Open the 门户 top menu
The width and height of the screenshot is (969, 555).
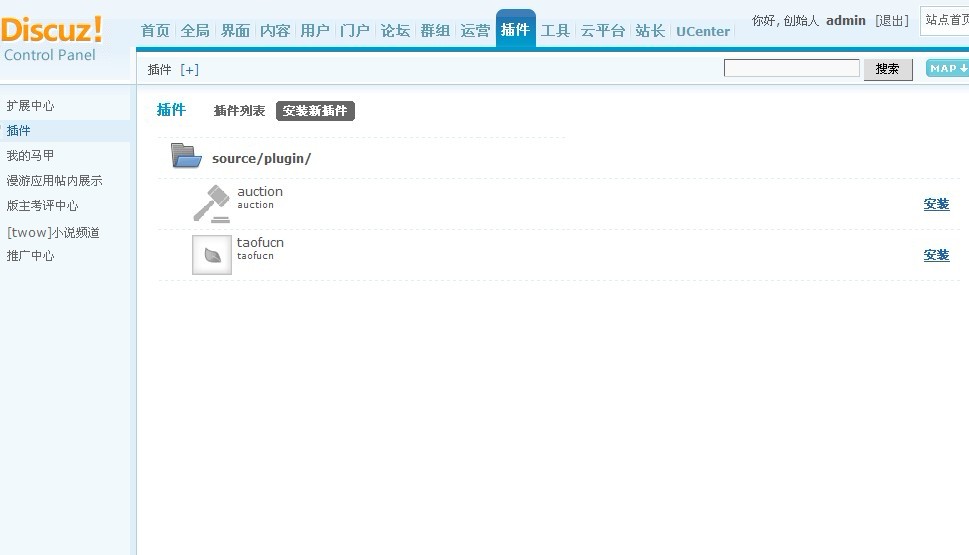click(x=355, y=31)
